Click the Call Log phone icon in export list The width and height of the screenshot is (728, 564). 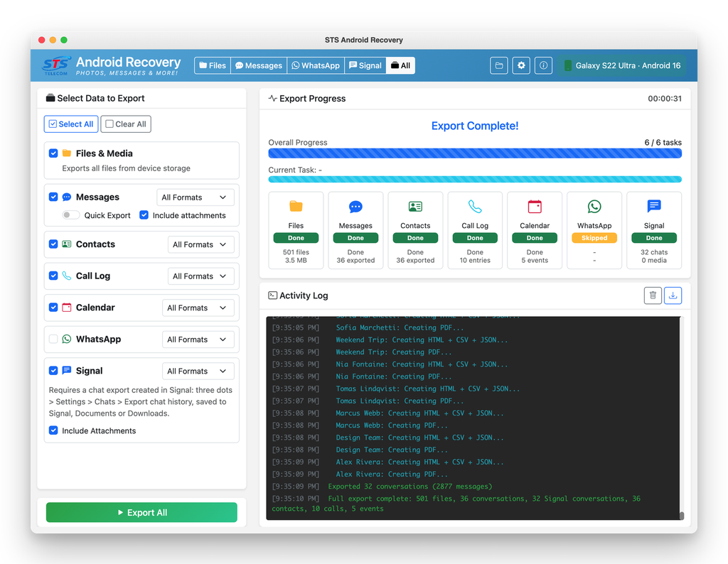(x=67, y=276)
